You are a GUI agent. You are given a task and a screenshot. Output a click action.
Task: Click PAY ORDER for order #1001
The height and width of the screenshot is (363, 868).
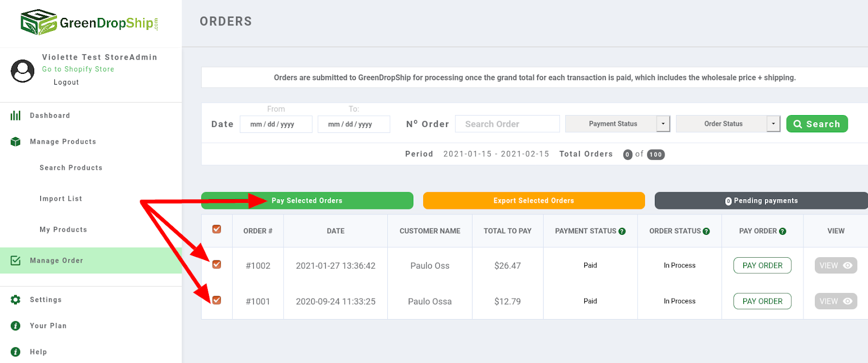[x=762, y=301]
